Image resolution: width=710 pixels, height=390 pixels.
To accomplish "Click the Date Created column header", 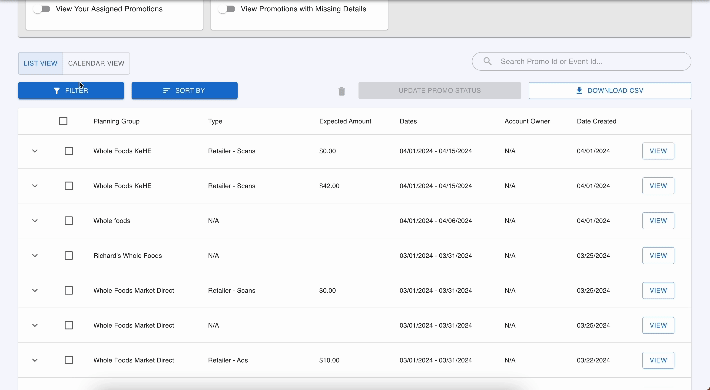I will tap(596, 121).
